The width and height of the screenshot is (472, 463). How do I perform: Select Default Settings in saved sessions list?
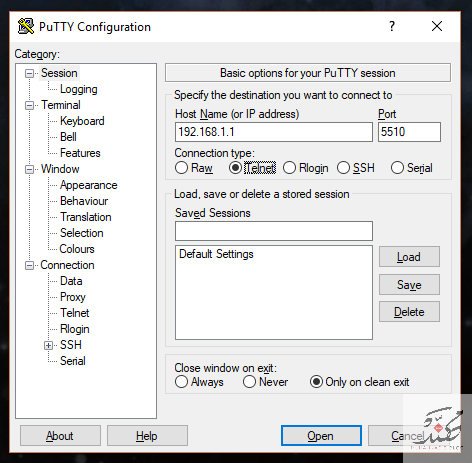click(216, 254)
